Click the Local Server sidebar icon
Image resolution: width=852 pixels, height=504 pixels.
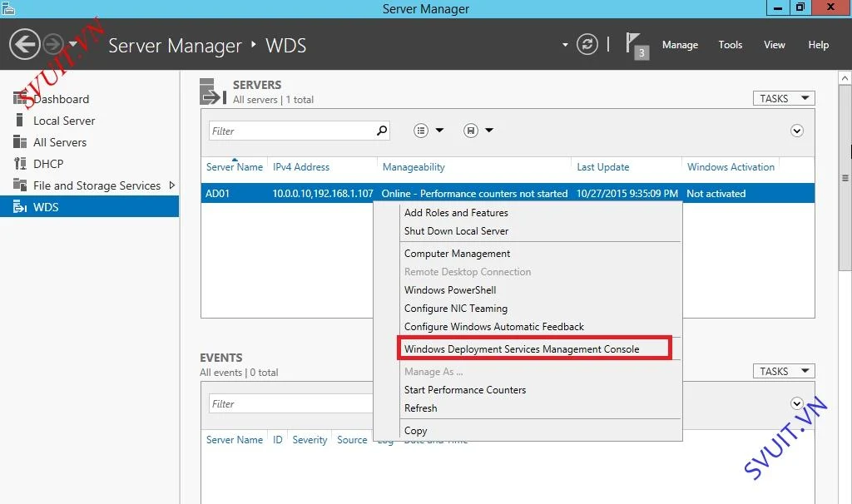coord(20,120)
